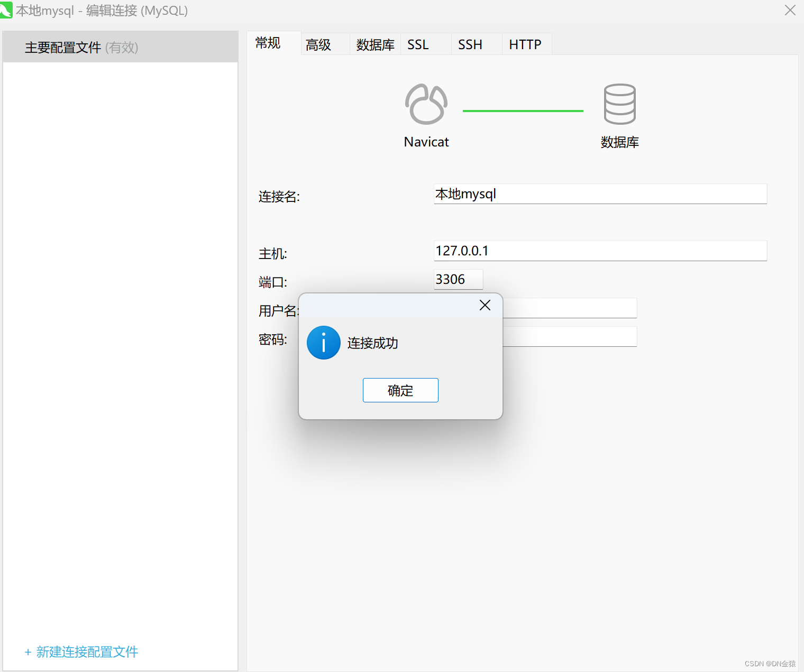Switch to the SSH tab

[x=477, y=44]
